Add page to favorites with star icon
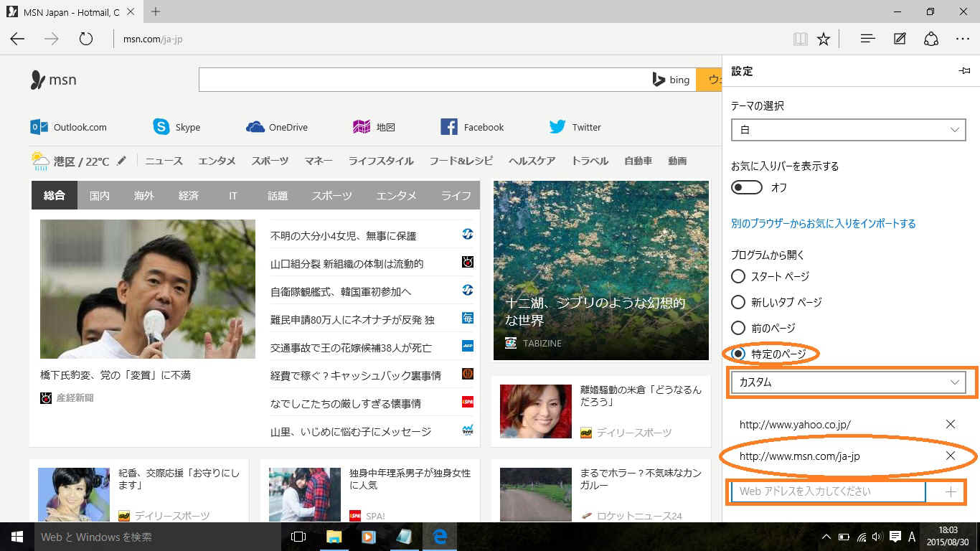Viewport: 980px width, 551px height. (824, 39)
